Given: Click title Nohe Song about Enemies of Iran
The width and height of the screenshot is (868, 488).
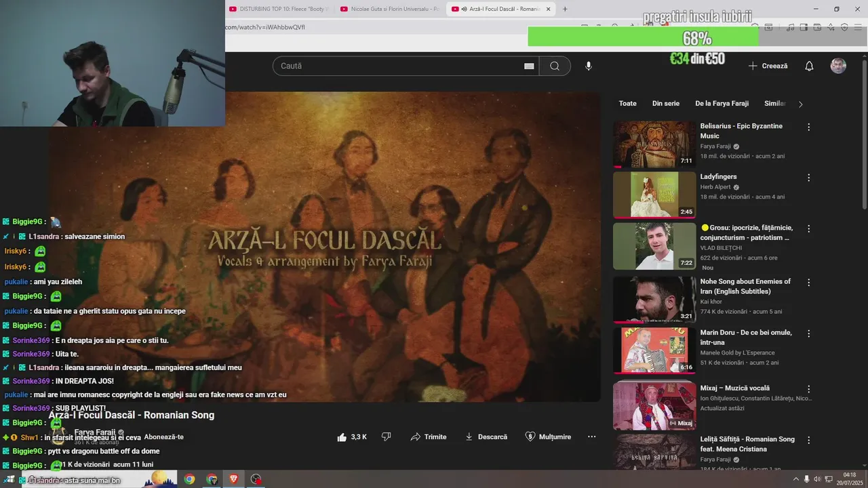Looking at the screenshot, I should click(x=745, y=286).
